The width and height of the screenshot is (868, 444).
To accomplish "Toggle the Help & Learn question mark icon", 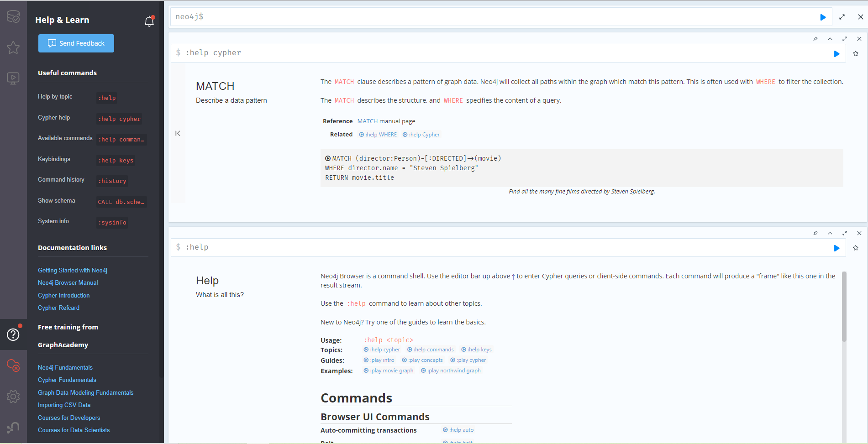I will point(13,334).
